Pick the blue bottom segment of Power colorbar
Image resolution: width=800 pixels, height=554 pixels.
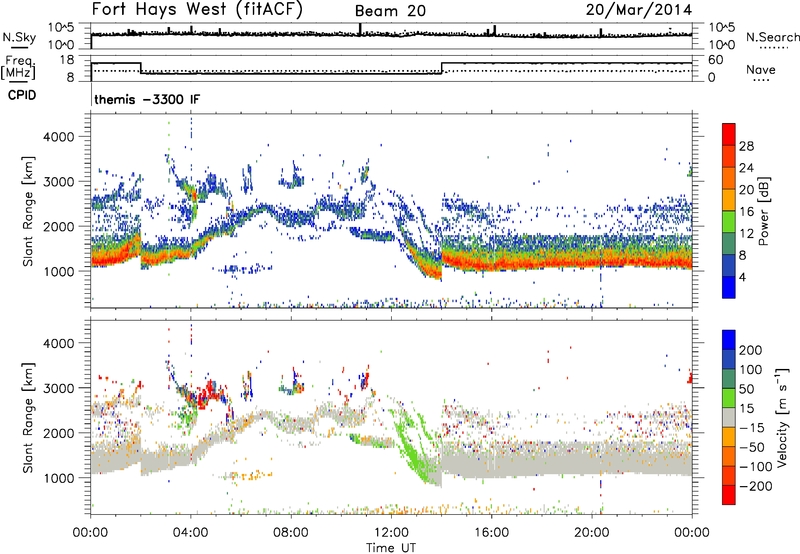click(x=729, y=287)
